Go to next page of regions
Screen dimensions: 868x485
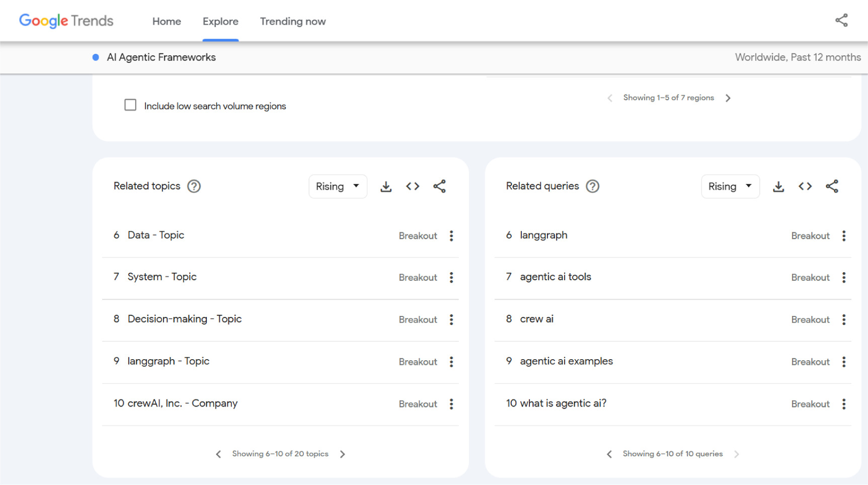728,98
